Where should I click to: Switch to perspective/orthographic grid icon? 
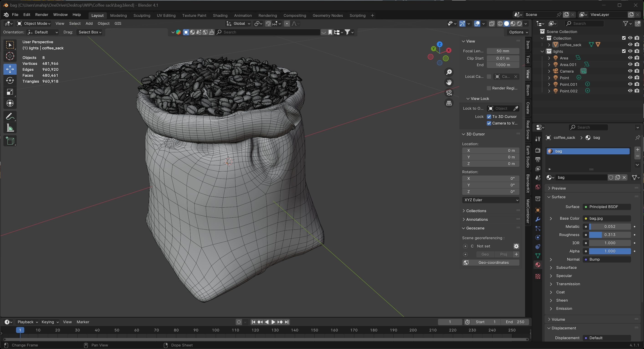449,103
